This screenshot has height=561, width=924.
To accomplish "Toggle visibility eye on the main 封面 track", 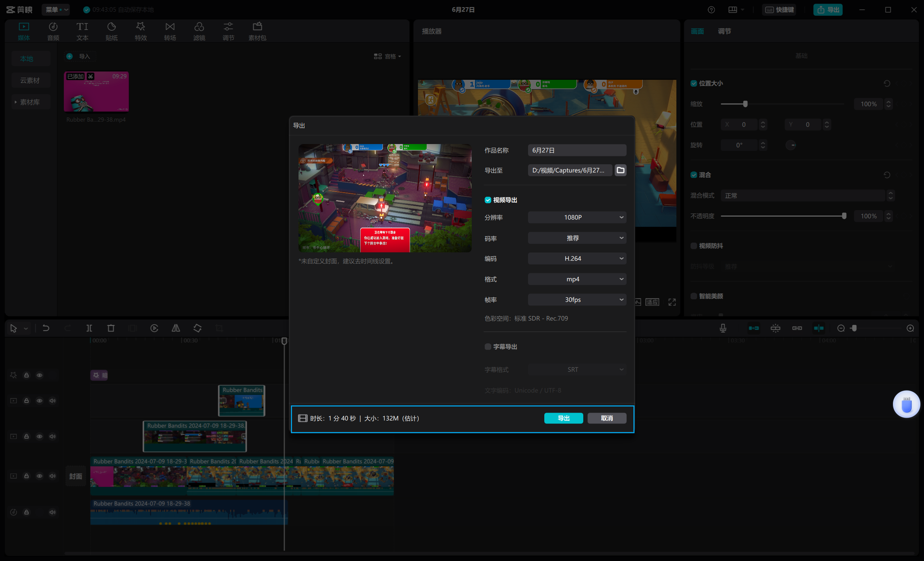I will tap(39, 476).
